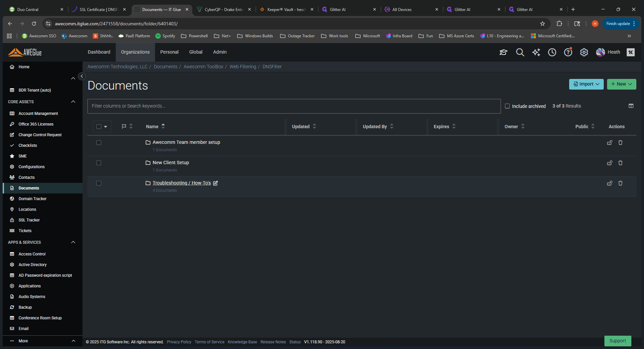
Task: Open the New Client Setup folder
Action: pos(171,163)
